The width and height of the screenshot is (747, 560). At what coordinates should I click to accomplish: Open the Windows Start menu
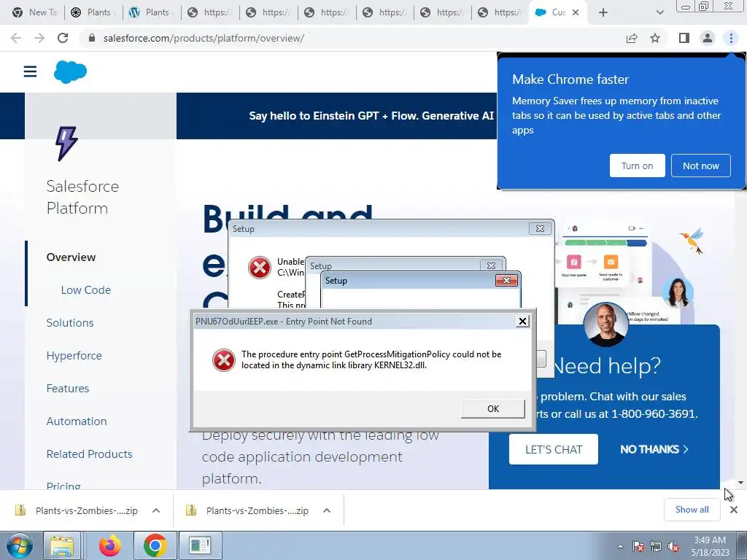(20, 545)
